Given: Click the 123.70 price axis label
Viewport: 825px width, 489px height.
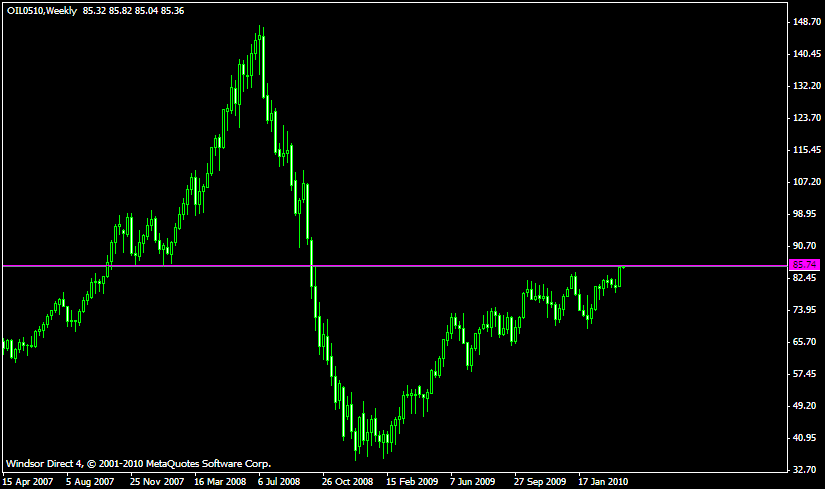Looking at the screenshot, I should point(805,118).
